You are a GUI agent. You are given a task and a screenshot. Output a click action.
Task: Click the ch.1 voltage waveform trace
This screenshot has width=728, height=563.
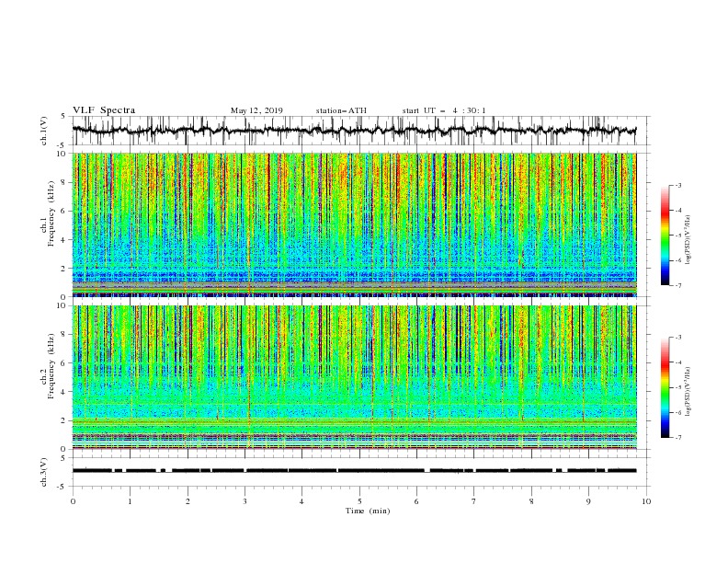pos(354,130)
